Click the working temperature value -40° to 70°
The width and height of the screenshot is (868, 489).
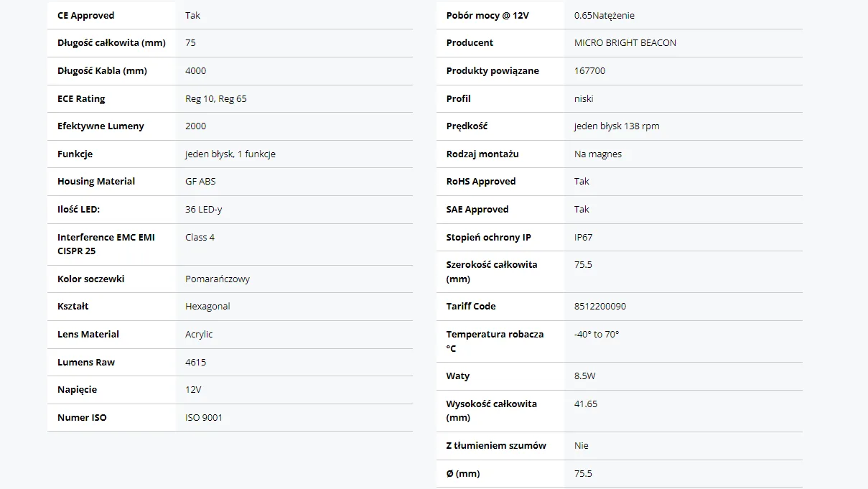(x=596, y=334)
